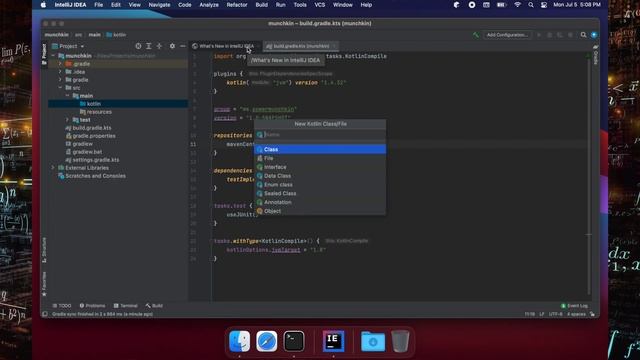Click Add Configuration button
640x360 pixels.
click(507, 35)
